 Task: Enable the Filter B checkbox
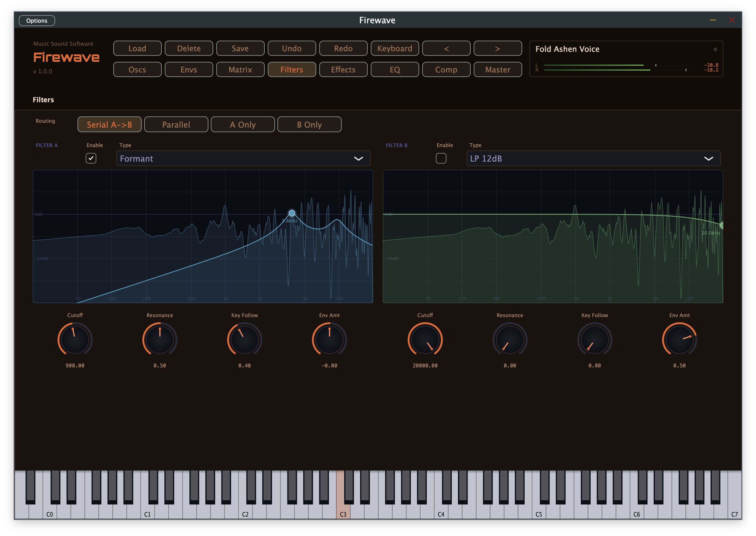(x=441, y=159)
